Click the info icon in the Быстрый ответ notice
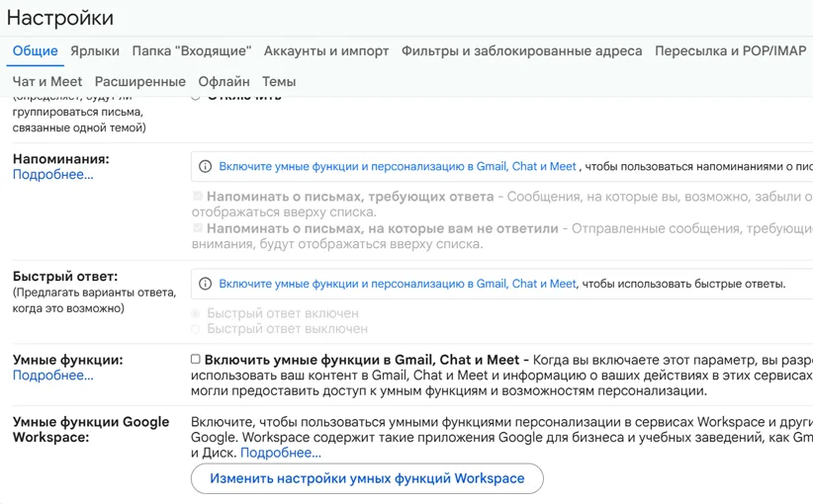 pyautogui.click(x=205, y=284)
